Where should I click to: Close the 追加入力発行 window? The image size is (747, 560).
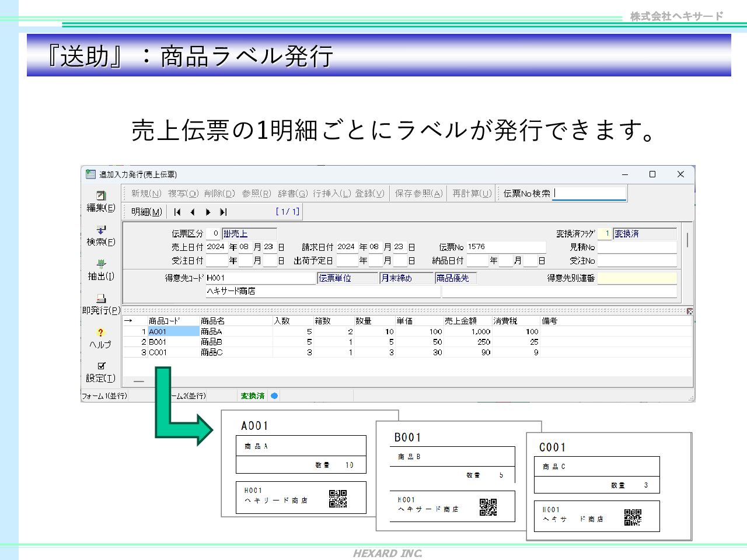(680, 174)
